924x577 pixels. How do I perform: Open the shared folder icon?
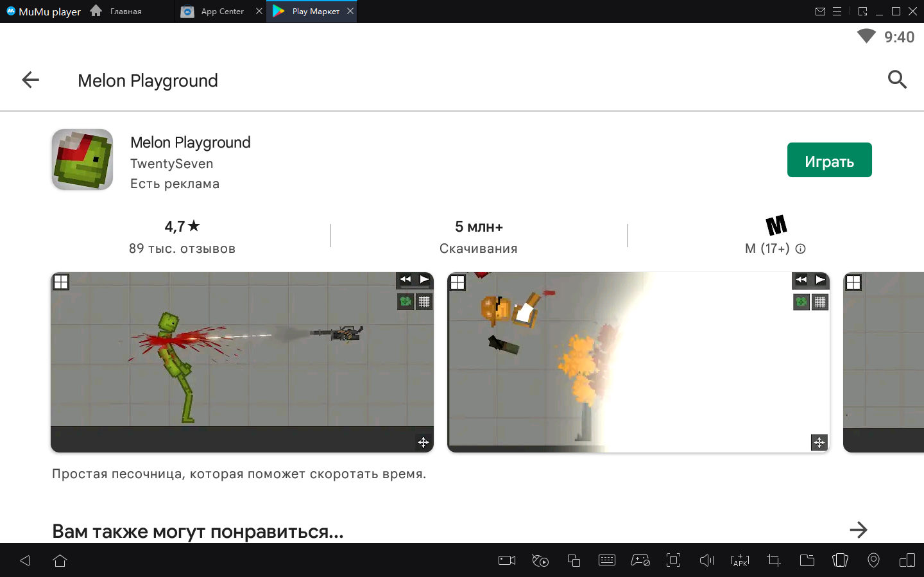click(x=807, y=560)
